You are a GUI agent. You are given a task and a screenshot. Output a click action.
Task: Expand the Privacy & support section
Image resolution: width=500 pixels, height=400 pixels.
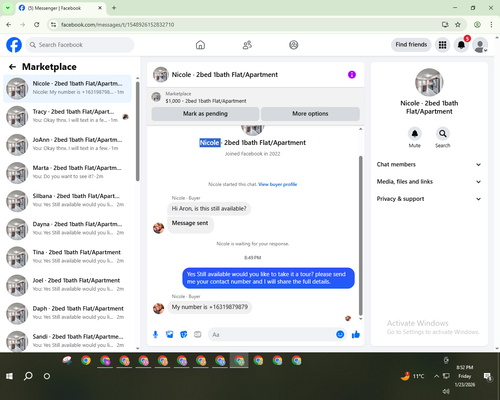(x=429, y=199)
